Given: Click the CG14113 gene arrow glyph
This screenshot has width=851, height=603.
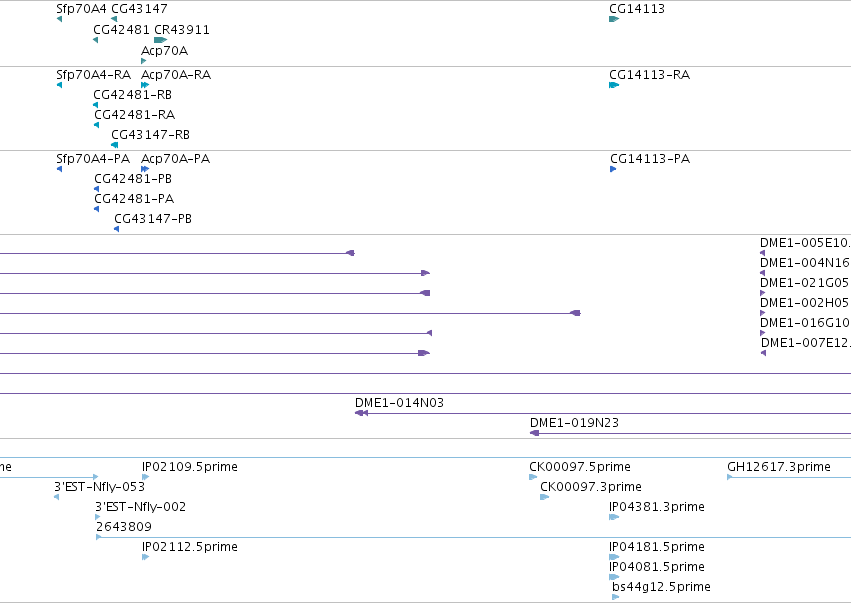Looking at the screenshot, I should tap(614, 19).
